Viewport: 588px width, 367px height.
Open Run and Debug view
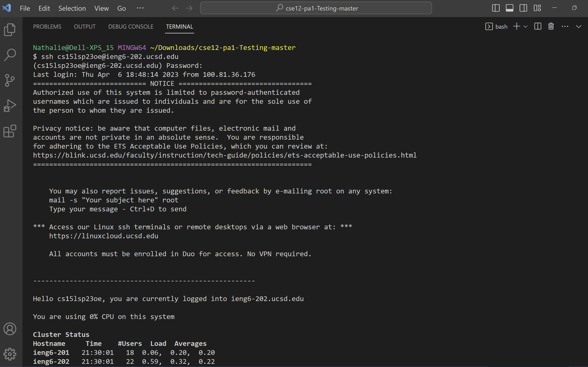point(10,106)
